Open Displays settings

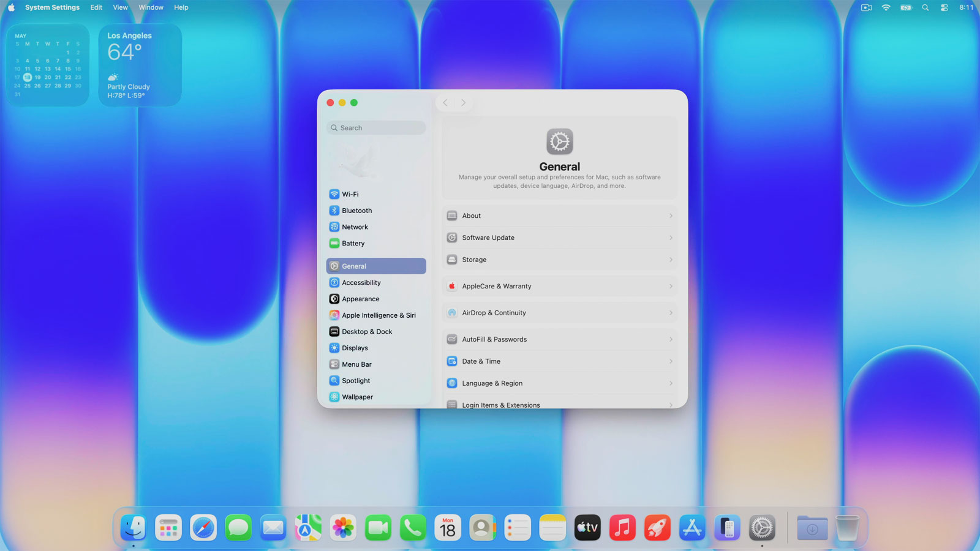376,348
